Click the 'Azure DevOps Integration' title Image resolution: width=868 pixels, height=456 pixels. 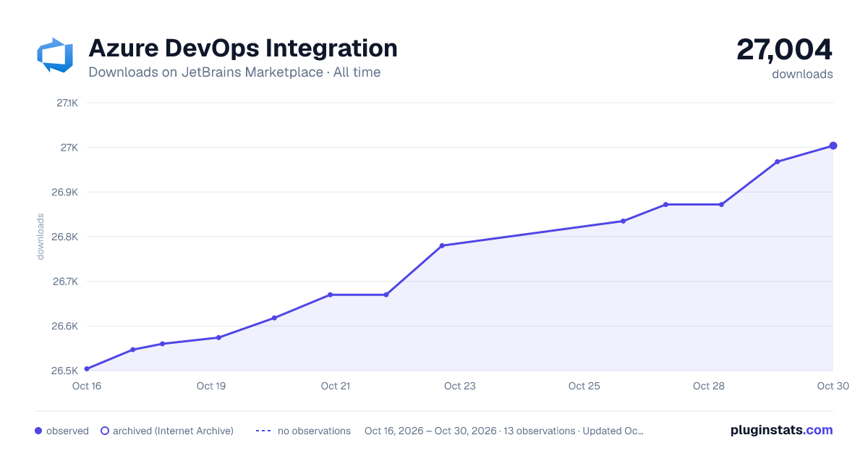(243, 48)
